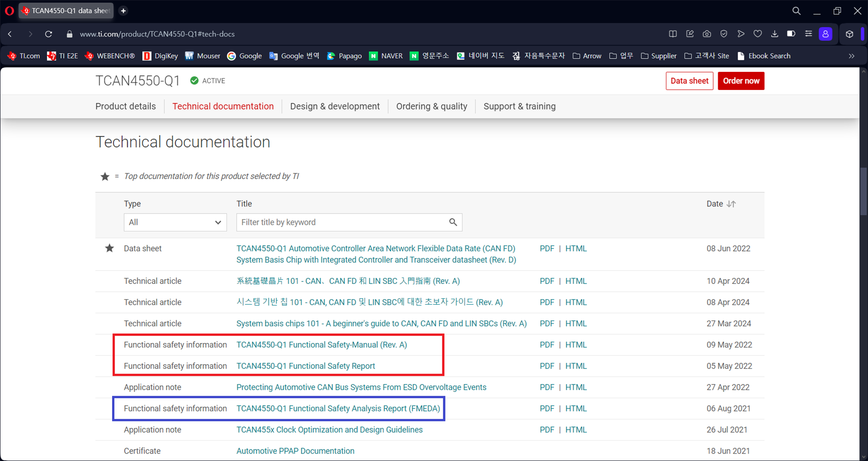Screen dimensions: 868x461
Task: Open the extensions cube icon
Action: coord(850,34)
